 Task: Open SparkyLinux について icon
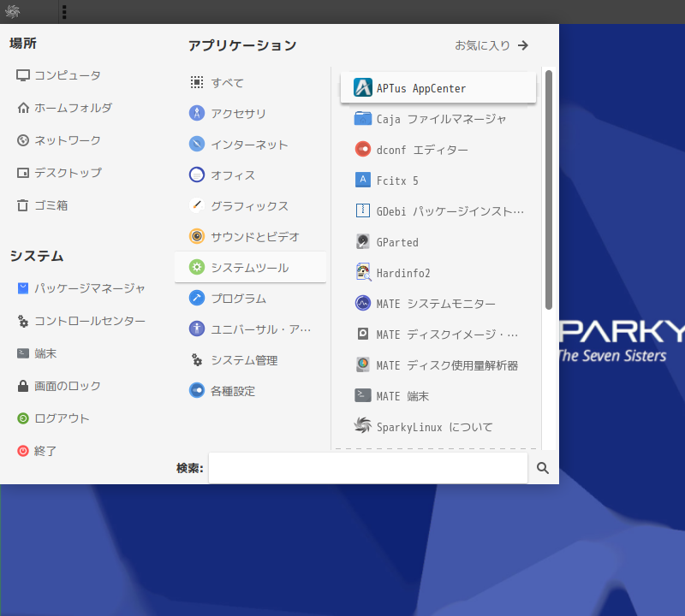[362, 427]
